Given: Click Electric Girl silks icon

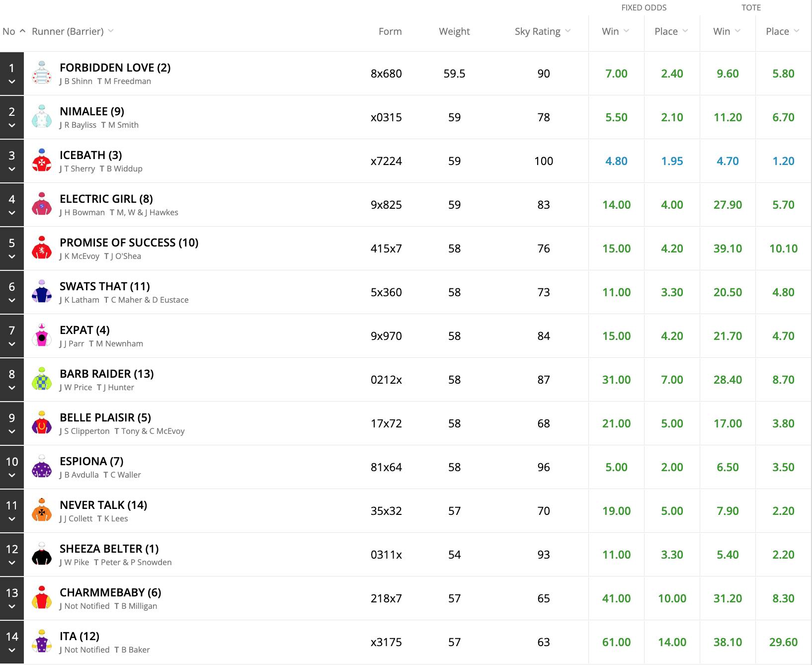Looking at the screenshot, I should (42, 204).
